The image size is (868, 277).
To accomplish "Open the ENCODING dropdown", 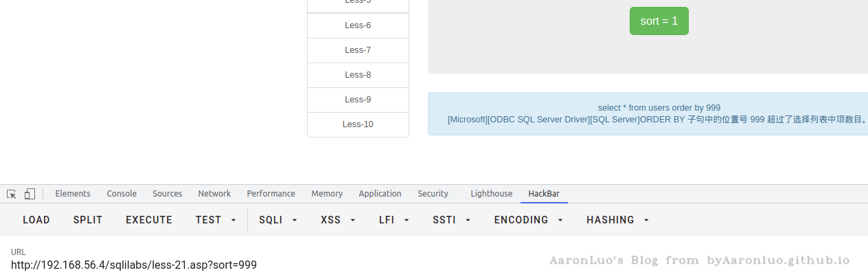I will (x=528, y=220).
